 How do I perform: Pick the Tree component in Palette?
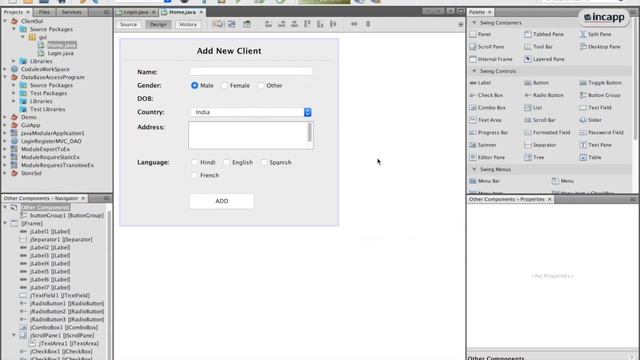[534, 158]
